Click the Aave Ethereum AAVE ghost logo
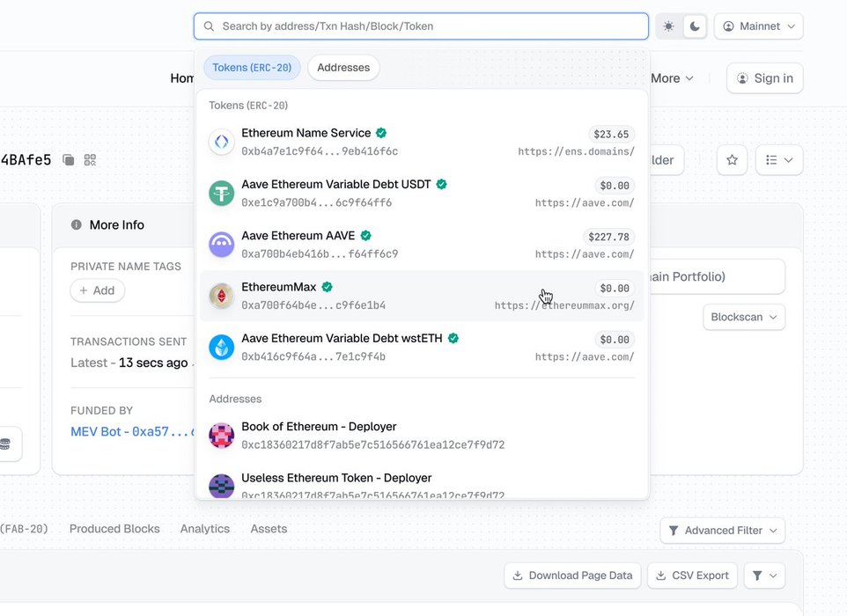The image size is (847, 616). [x=222, y=245]
